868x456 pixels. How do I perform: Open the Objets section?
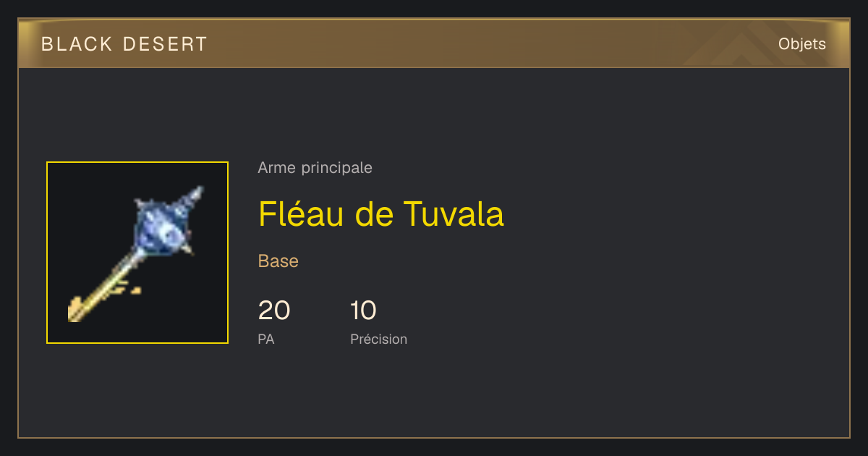click(x=801, y=44)
